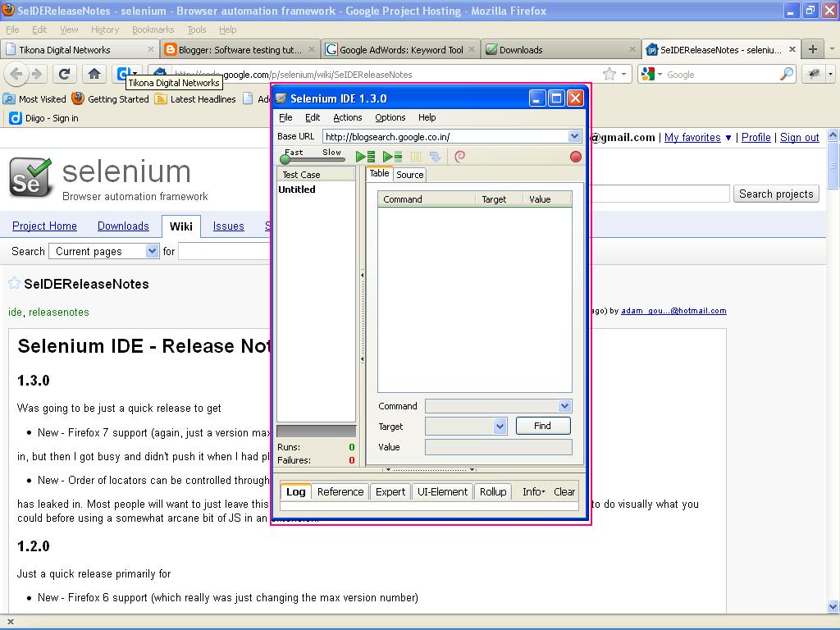Open the Diigo - Sign in bookmark
The image size is (840, 630).
[x=44, y=118]
